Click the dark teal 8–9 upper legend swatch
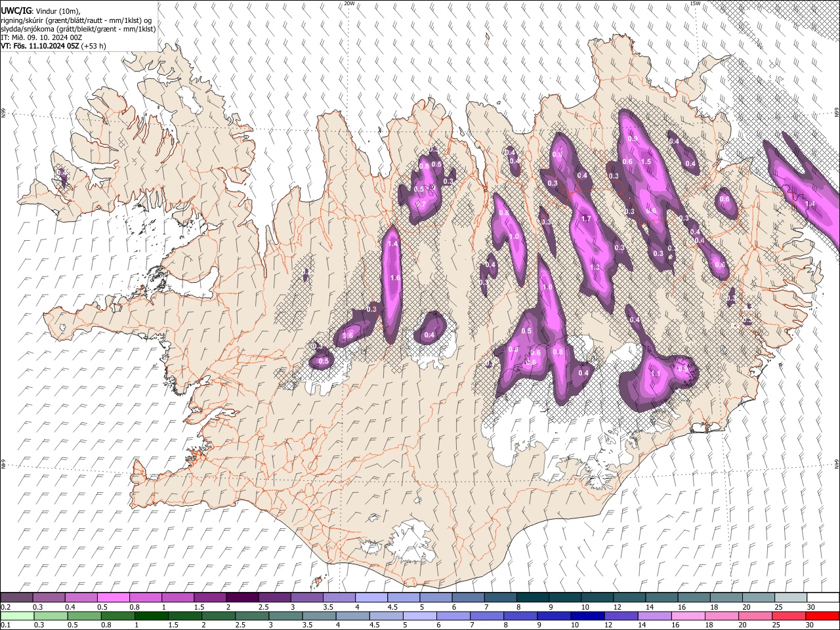The width and height of the screenshot is (840, 630). [x=534, y=598]
